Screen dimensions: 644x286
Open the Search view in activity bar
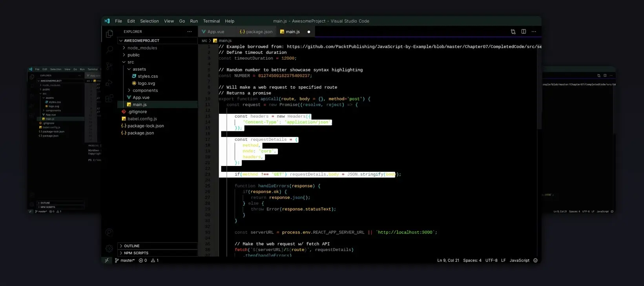109,50
